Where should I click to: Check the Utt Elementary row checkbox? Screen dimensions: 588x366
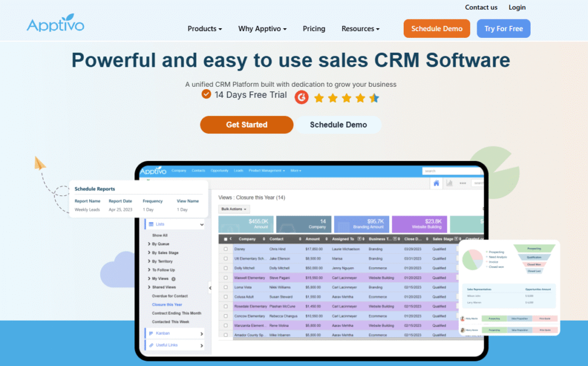tap(225, 259)
